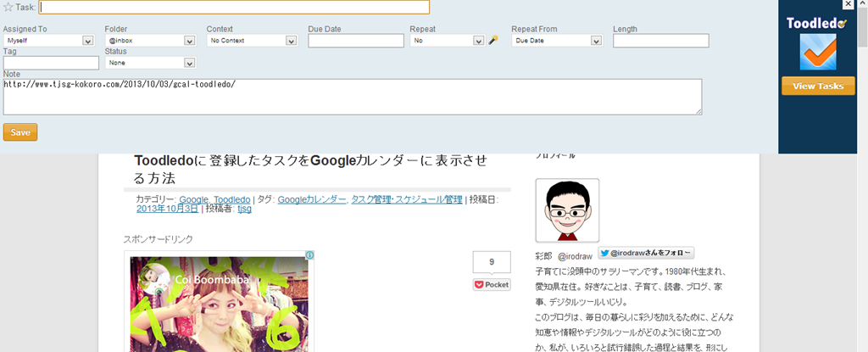Click the View Tasks button
The width and height of the screenshot is (868, 352).
coord(818,86)
